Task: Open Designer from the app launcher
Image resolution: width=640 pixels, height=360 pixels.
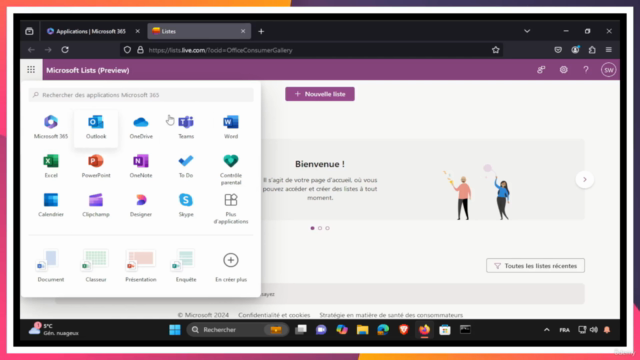Action: tap(141, 205)
